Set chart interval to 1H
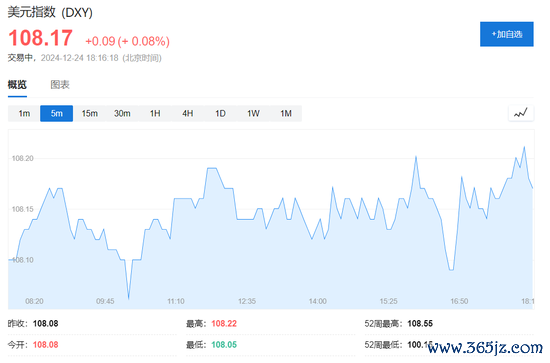The image size is (550, 363). click(x=155, y=113)
